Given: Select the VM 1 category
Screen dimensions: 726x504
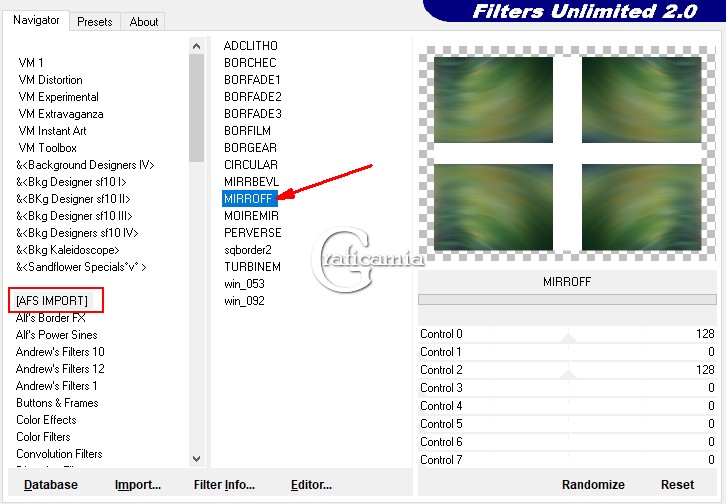Looking at the screenshot, I should (31, 63).
